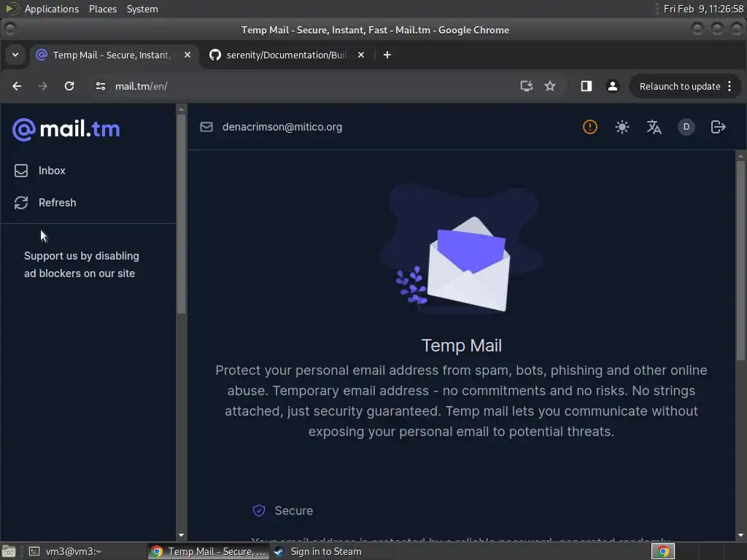This screenshot has height=560, width=747.
Task: Open Chrome three-dot menu
Action: pos(729,86)
